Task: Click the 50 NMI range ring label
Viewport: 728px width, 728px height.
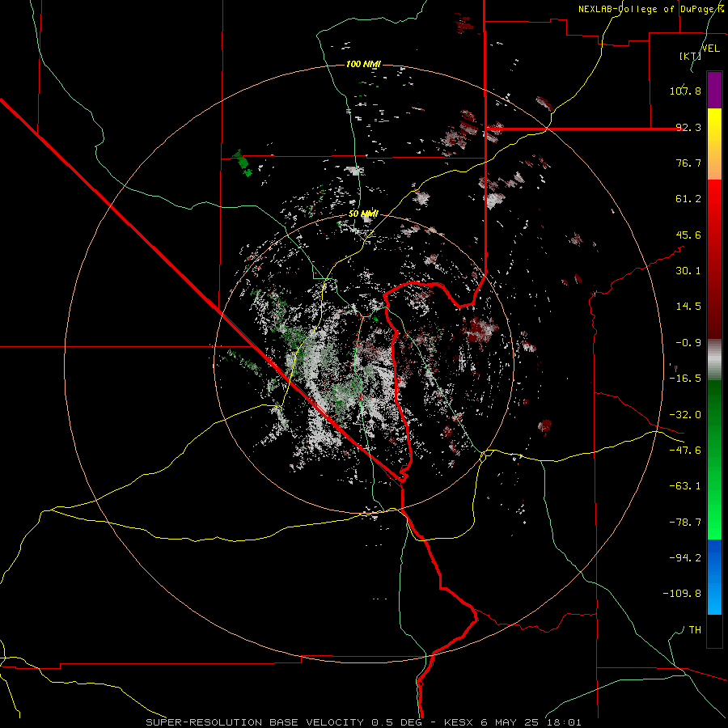Action: [x=363, y=214]
